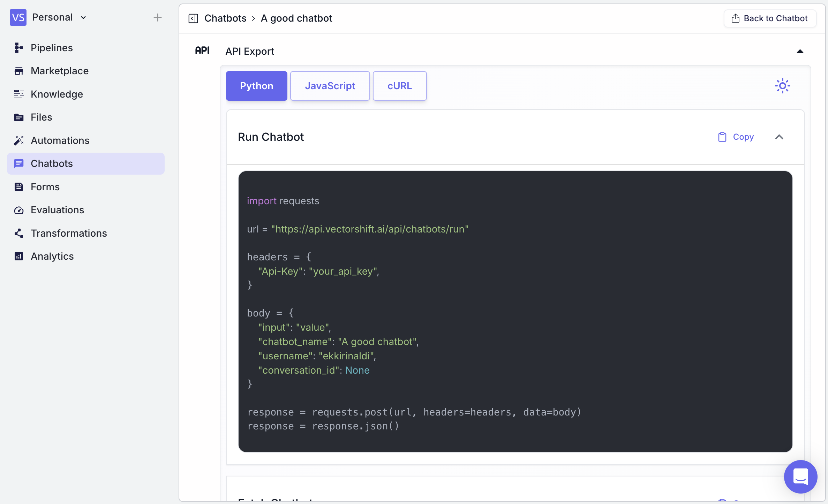
Task: Switch to the Forms tab in sidebar
Action: pos(45,187)
